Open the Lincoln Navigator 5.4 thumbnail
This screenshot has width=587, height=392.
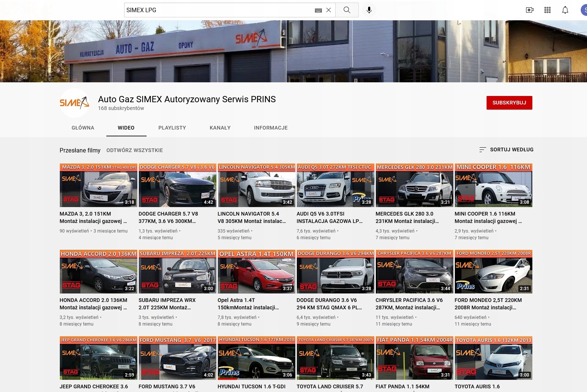[257, 185]
